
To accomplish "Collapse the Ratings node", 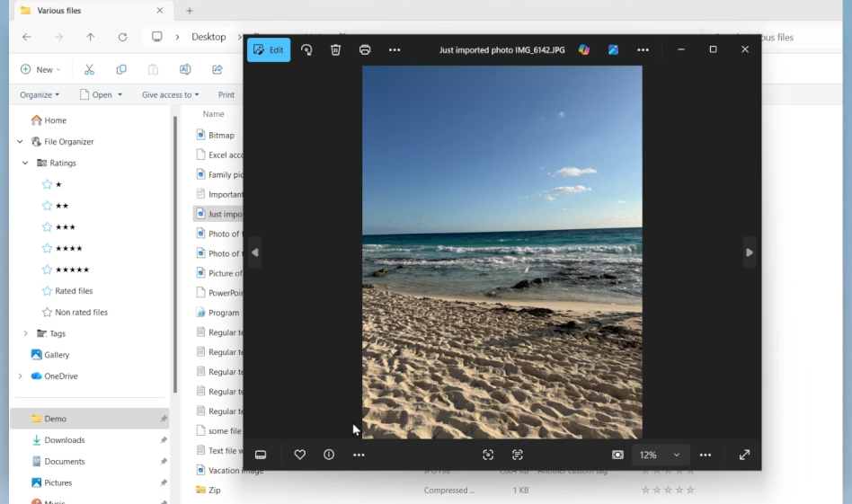I will [25, 163].
